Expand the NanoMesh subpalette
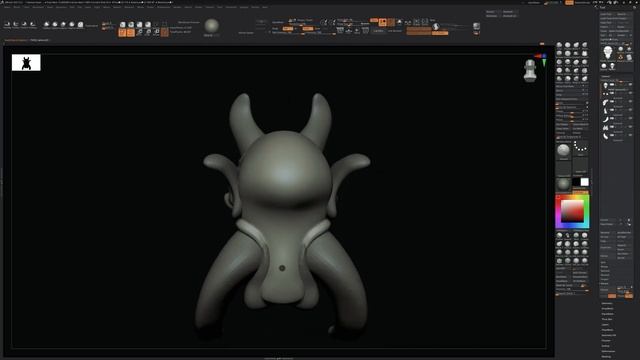Viewport: 640px width, 360px height. click(607, 314)
